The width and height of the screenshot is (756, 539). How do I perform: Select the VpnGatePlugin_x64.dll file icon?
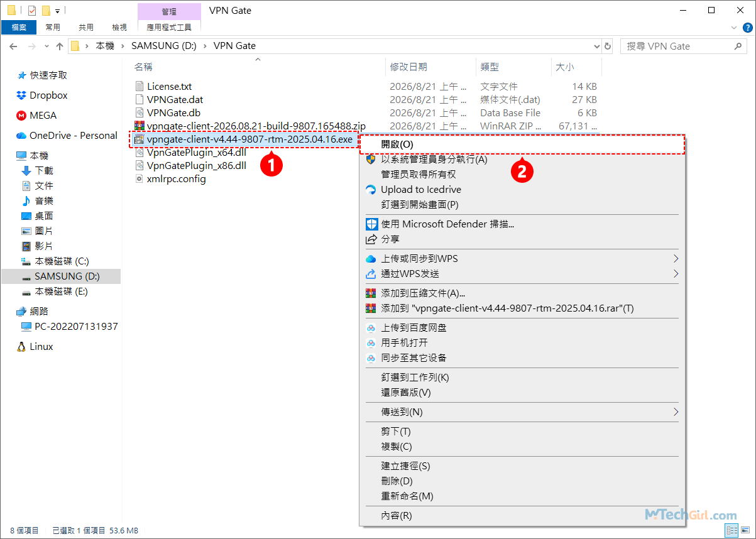(x=140, y=152)
